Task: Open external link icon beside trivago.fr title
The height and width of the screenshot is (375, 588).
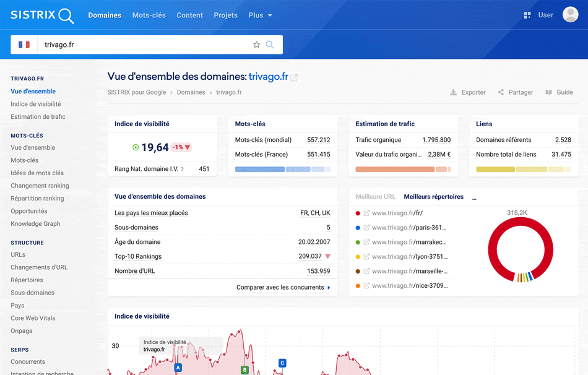Action: (x=294, y=77)
